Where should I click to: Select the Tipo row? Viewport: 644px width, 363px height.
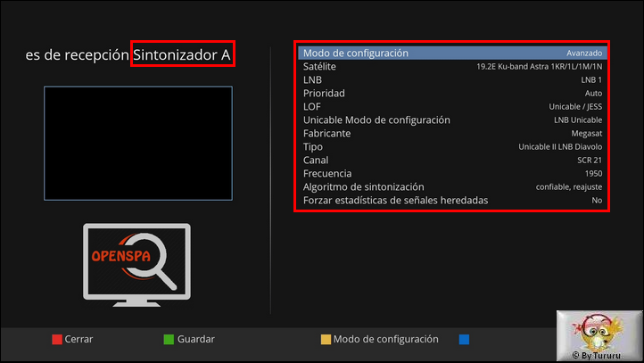pyautogui.click(x=452, y=146)
